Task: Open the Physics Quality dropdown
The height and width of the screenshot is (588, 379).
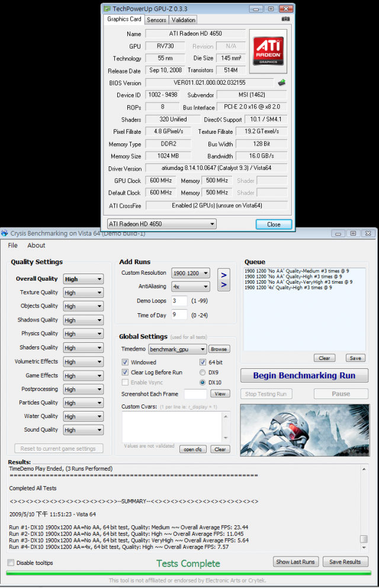Action: coord(83,334)
